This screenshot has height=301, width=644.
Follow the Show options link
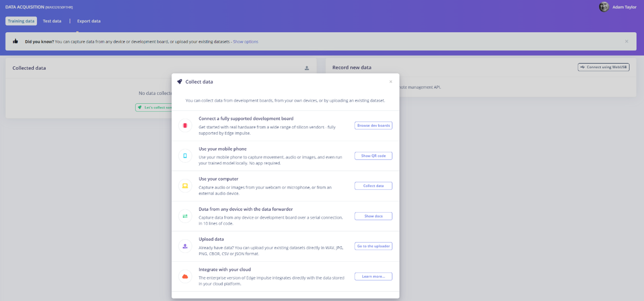click(x=245, y=42)
